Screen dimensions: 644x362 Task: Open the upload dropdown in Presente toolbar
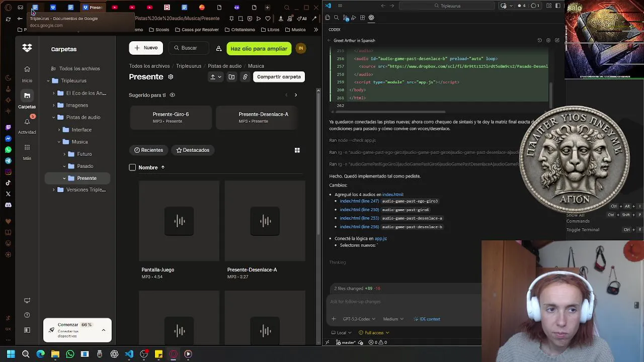pyautogui.click(x=216, y=77)
